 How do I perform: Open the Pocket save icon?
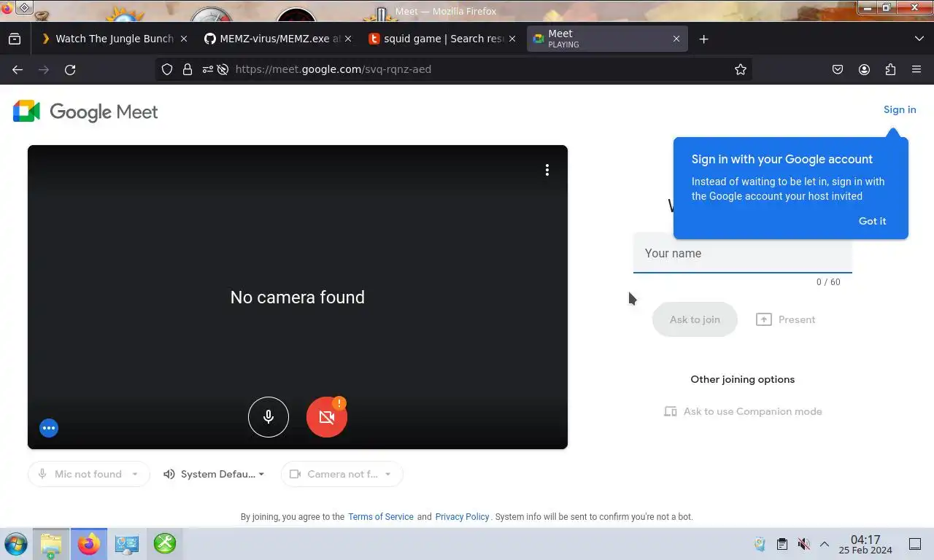point(838,69)
